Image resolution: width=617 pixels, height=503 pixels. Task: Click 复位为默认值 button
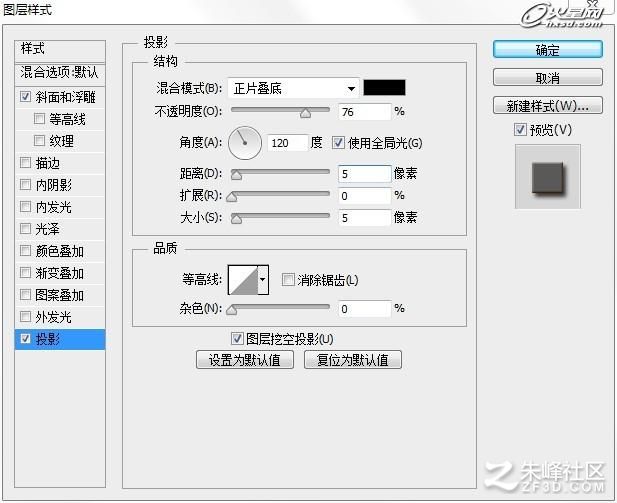(x=353, y=360)
